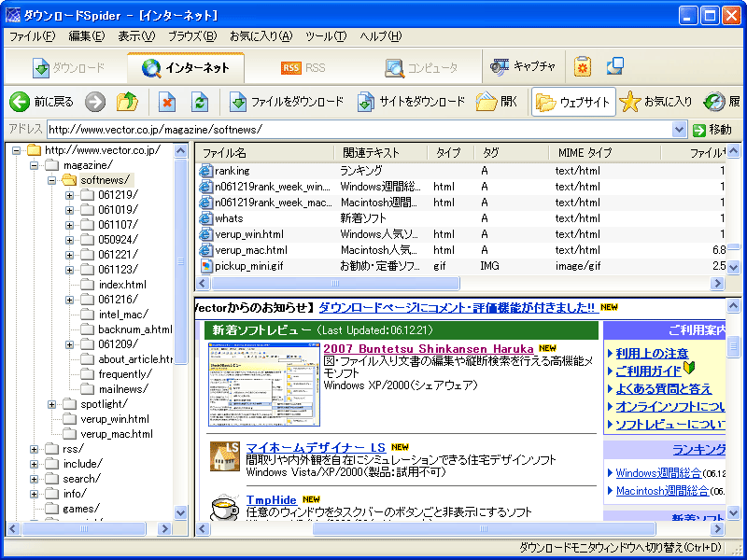
Task: Open the マイホームデザイナー LS link
Action: click(316, 448)
